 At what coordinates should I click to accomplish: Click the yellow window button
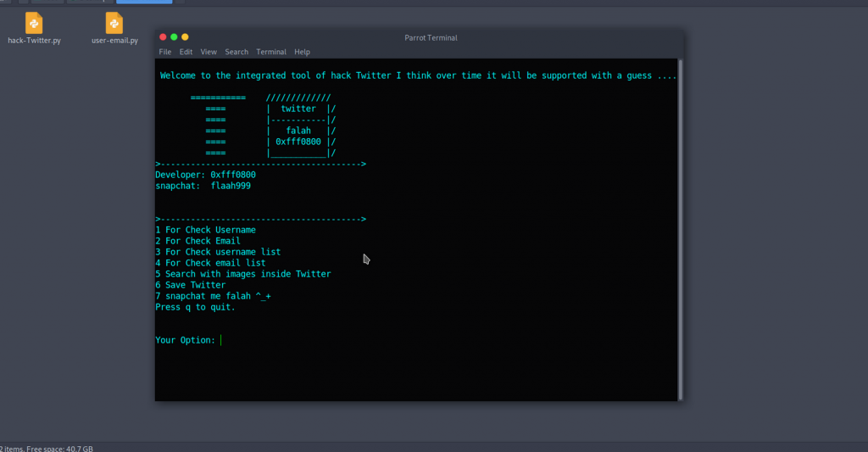point(185,37)
